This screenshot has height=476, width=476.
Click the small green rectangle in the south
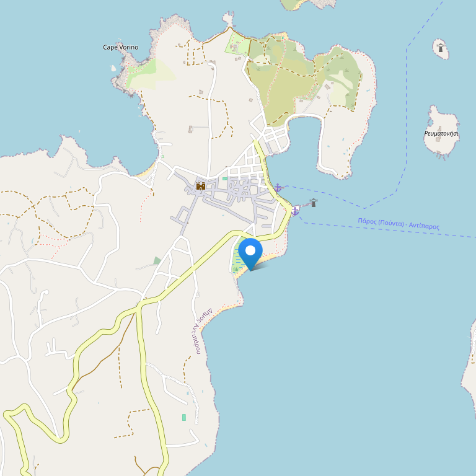183,417
